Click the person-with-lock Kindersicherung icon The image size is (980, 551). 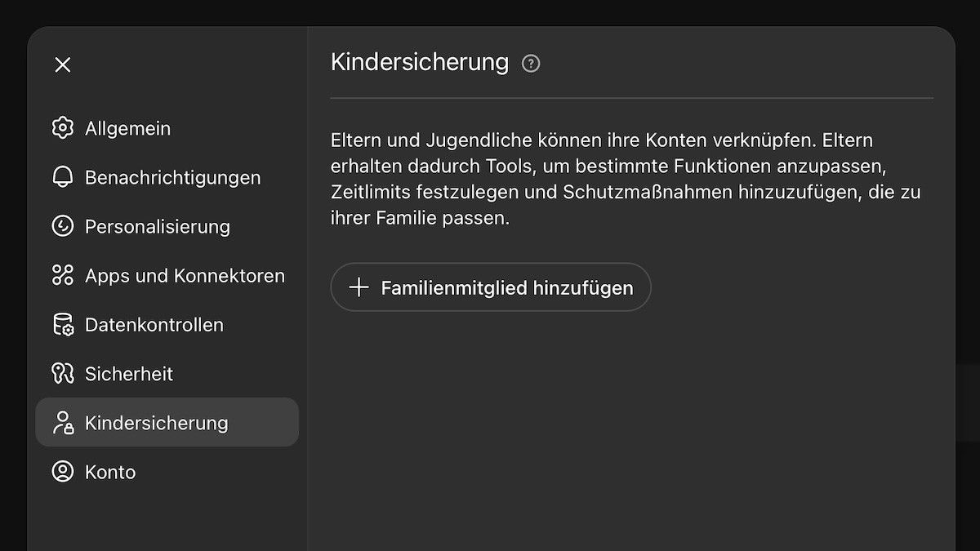click(63, 422)
